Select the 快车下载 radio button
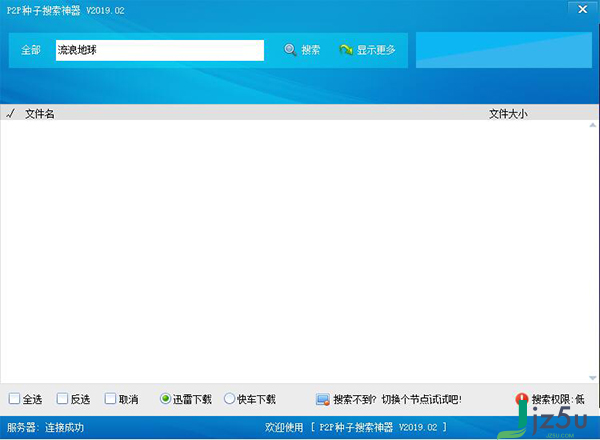600x440 pixels. [x=229, y=399]
